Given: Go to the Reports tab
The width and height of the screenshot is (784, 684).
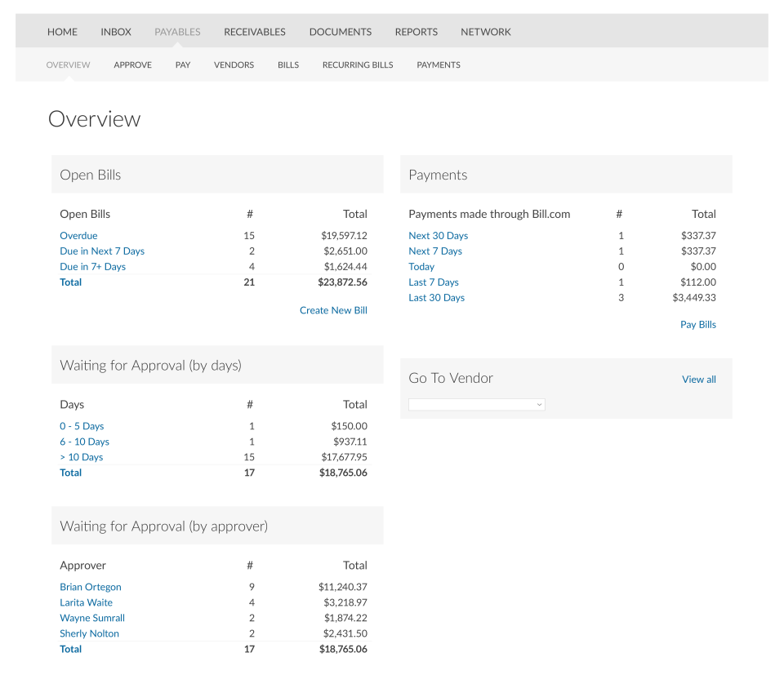Looking at the screenshot, I should [416, 32].
